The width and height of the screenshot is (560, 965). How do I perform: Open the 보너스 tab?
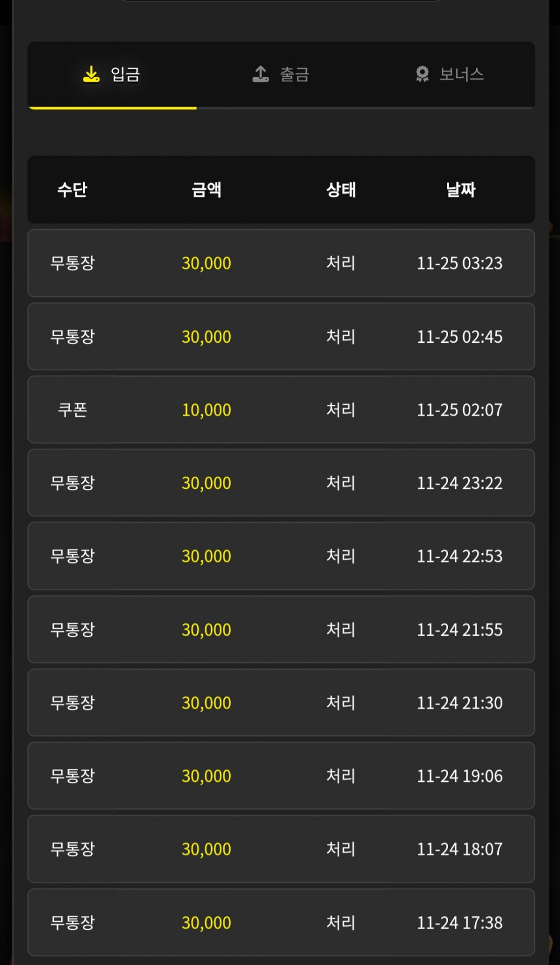pyautogui.click(x=450, y=74)
